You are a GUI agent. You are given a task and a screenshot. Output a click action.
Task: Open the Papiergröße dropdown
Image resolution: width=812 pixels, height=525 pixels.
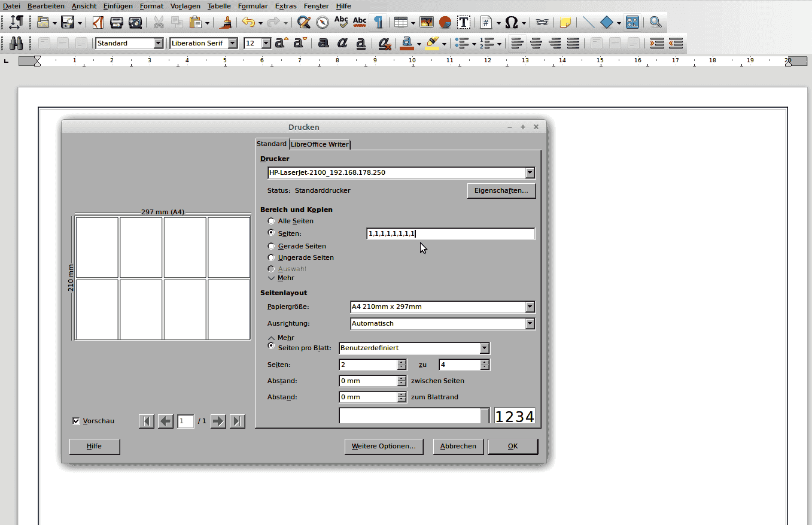(530, 306)
